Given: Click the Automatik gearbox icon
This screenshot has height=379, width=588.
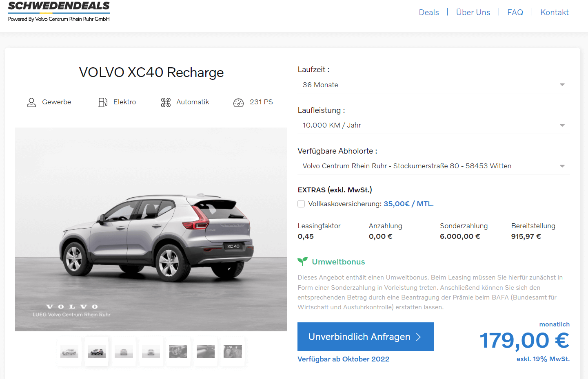Looking at the screenshot, I should (x=166, y=102).
